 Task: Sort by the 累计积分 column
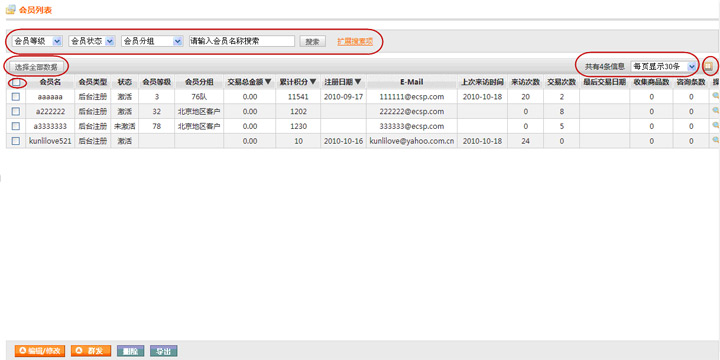[298, 82]
